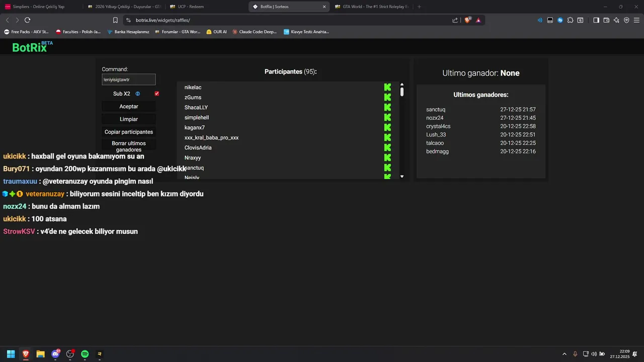Image resolution: width=644 pixels, height=362 pixels.
Task: Open a new browser tab
Action: (419, 7)
